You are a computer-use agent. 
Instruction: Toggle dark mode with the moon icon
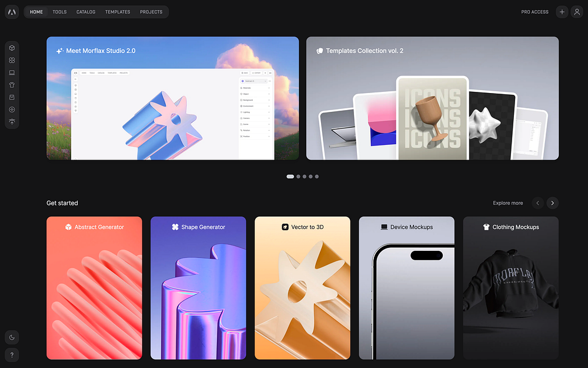coord(12,337)
